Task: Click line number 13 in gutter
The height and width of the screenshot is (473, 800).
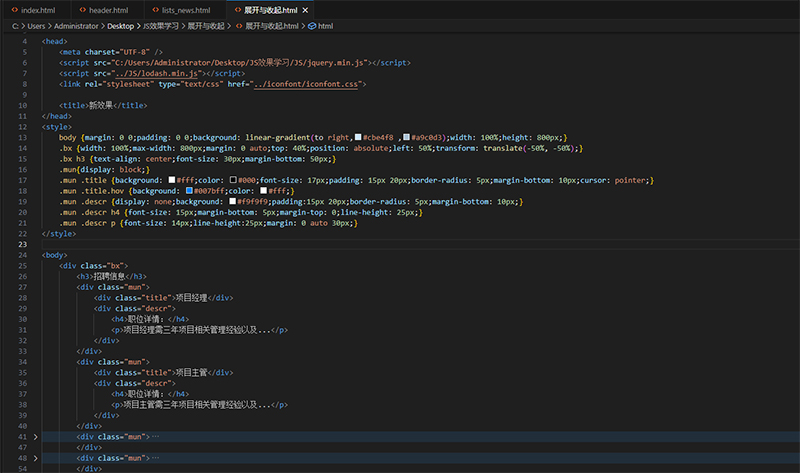Action: point(22,137)
